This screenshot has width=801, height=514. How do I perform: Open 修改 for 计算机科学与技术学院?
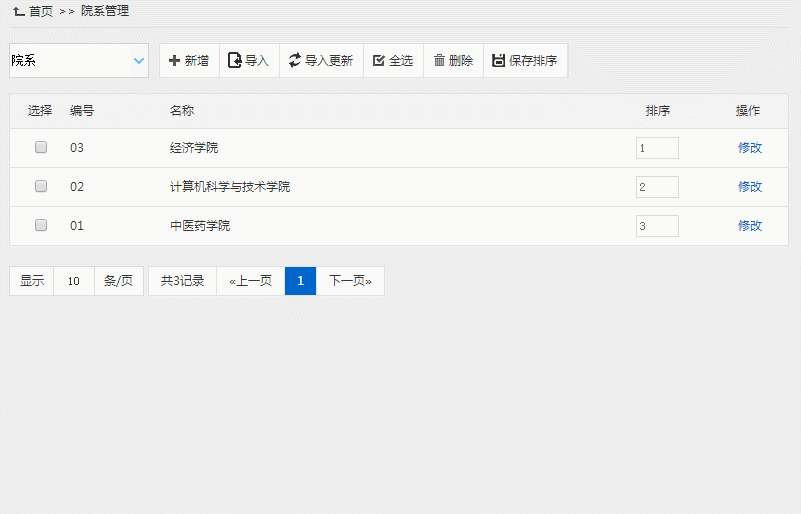tap(750, 187)
